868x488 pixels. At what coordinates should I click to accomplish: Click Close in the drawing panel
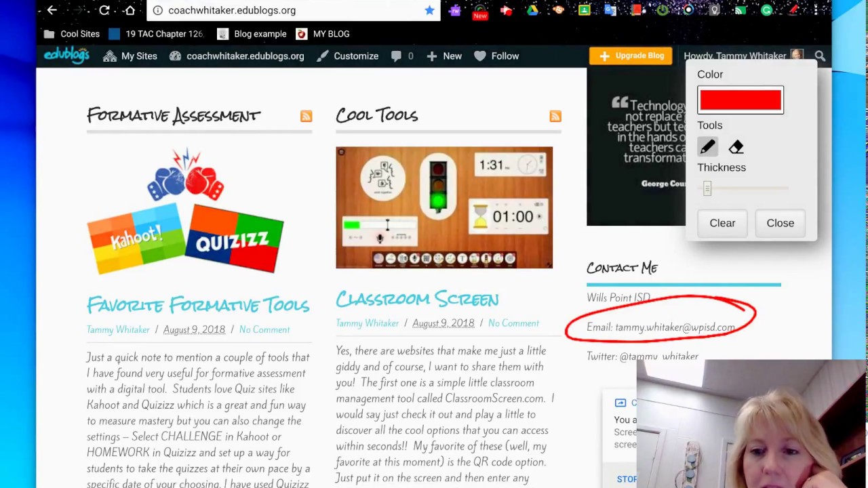point(781,223)
